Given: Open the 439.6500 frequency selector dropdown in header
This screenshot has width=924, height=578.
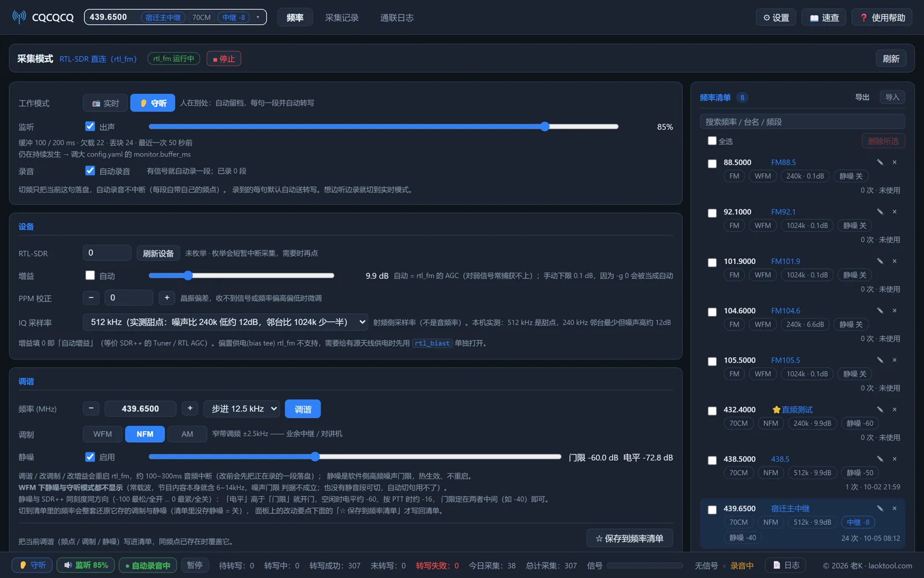Looking at the screenshot, I should point(176,17).
